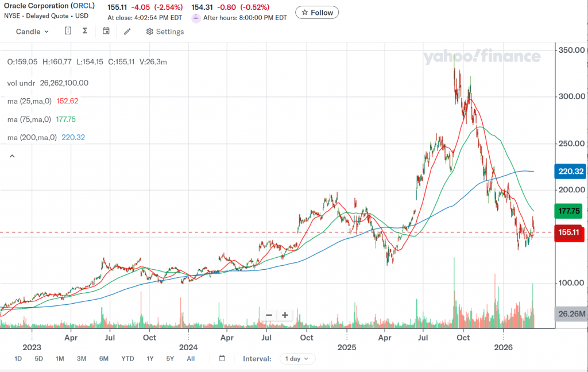Image resolution: width=588 pixels, height=372 pixels.
Task: Expand the Interval 1 day dropdown
Action: point(297,358)
